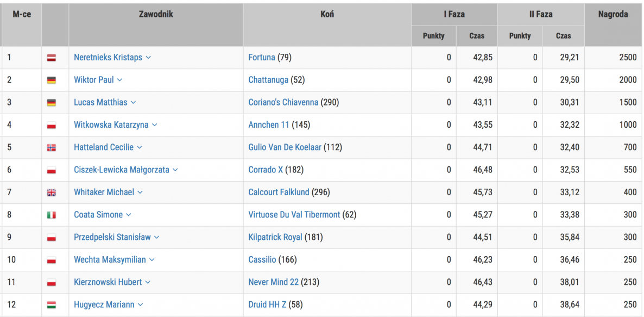
Task: Expand the arrow next to Przedpełski Stanisław
Action: (157, 237)
